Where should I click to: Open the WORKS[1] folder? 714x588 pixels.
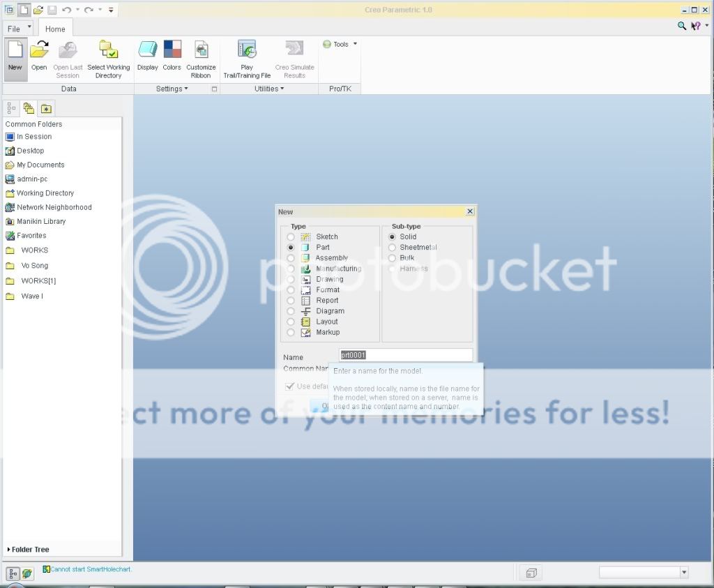[x=31, y=281]
